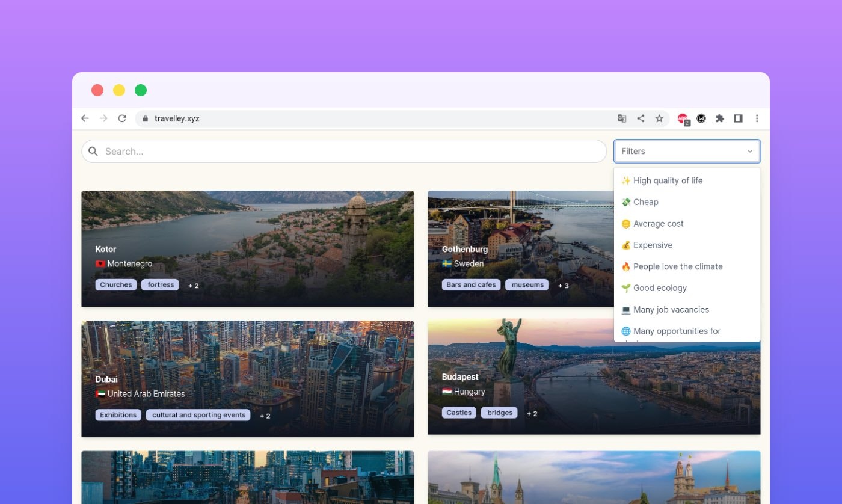Choose the Many opportunities for filter
The height and width of the screenshot is (504, 842).
687,331
